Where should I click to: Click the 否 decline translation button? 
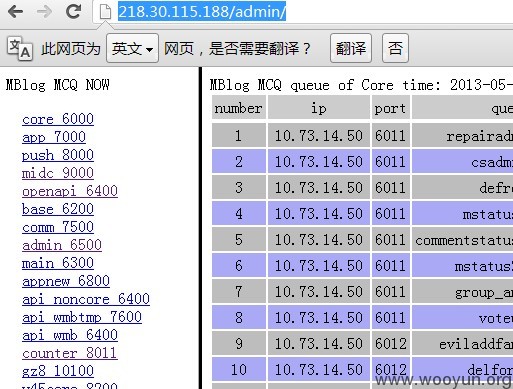click(x=395, y=48)
